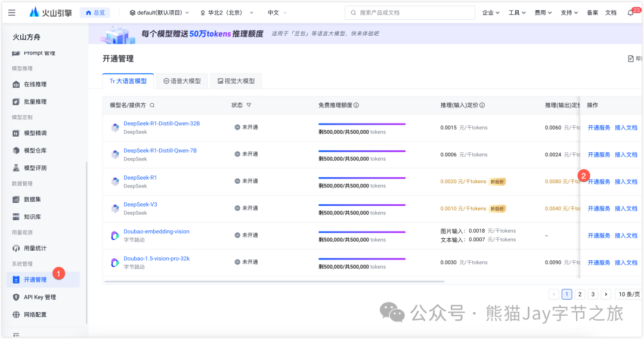Click the DeepSeek-V3 free quota progress bar

362,205
